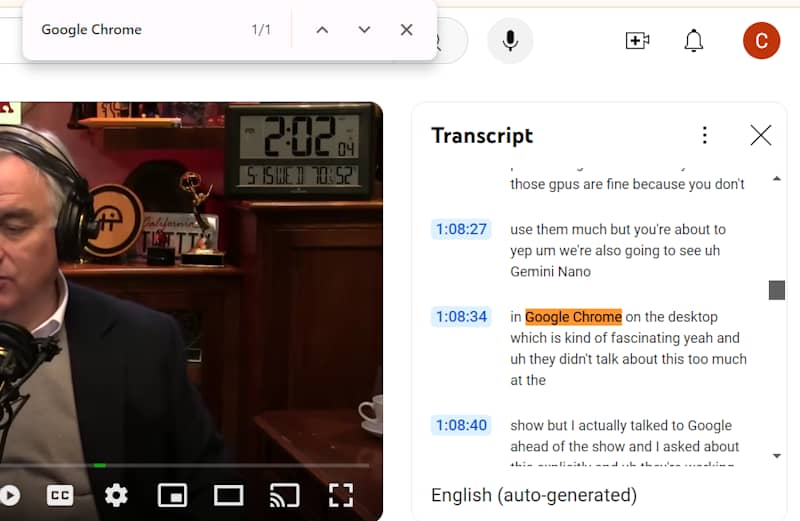
Task: Go to previous find result
Action: point(322,30)
